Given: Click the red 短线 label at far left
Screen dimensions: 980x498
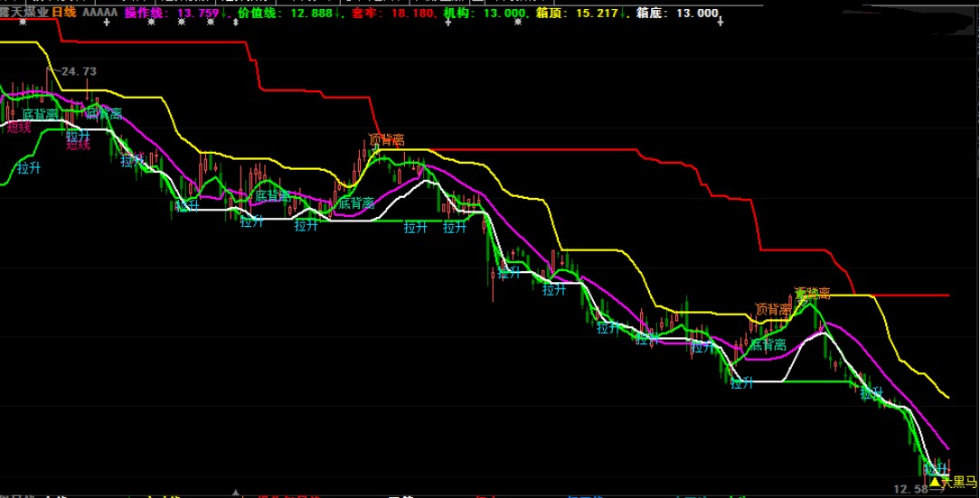Looking at the screenshot, I should pos(18,127).
